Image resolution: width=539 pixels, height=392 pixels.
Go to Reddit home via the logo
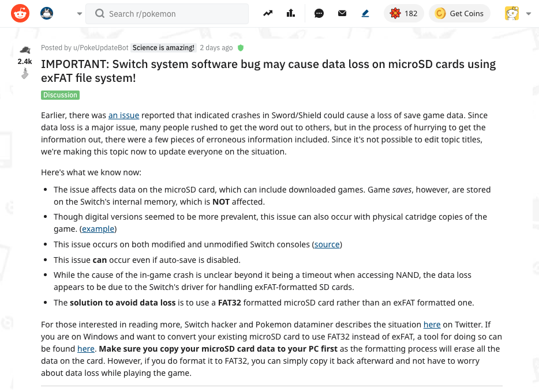pos(20,13)
